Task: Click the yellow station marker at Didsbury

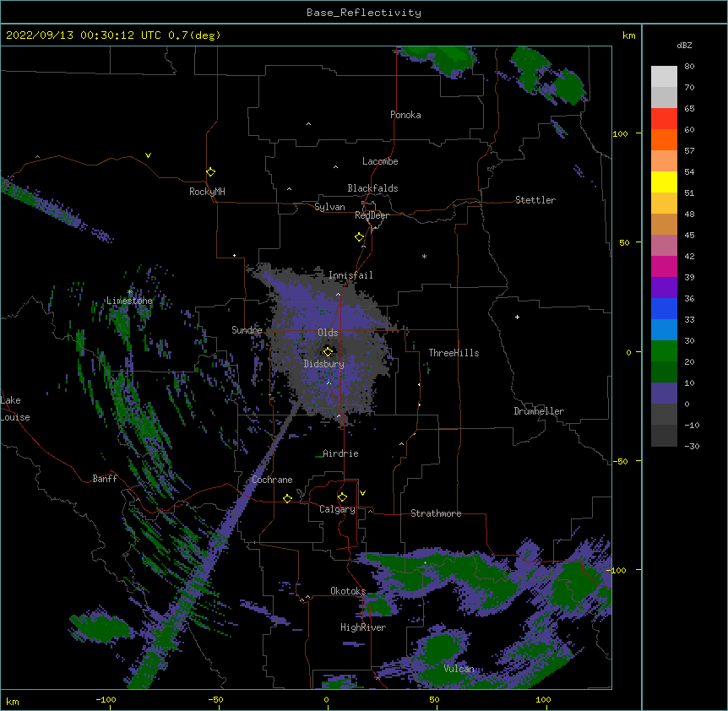Action: 328,351
